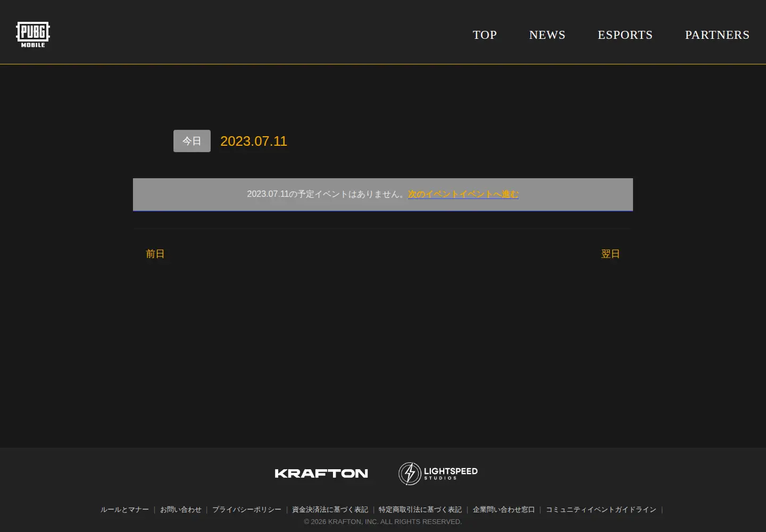Open the NEWS menu item
Viewport: 766px width, 532px height.
click(x=547, y=35)
